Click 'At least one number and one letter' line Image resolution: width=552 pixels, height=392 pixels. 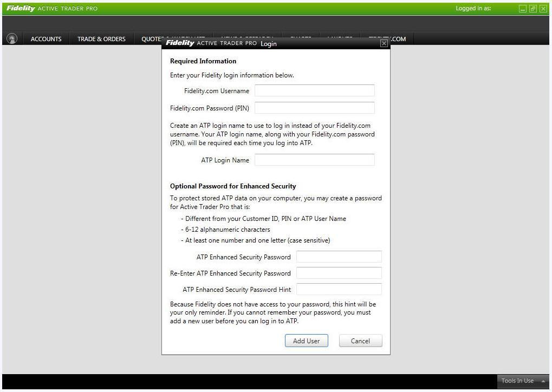(256, 240)
